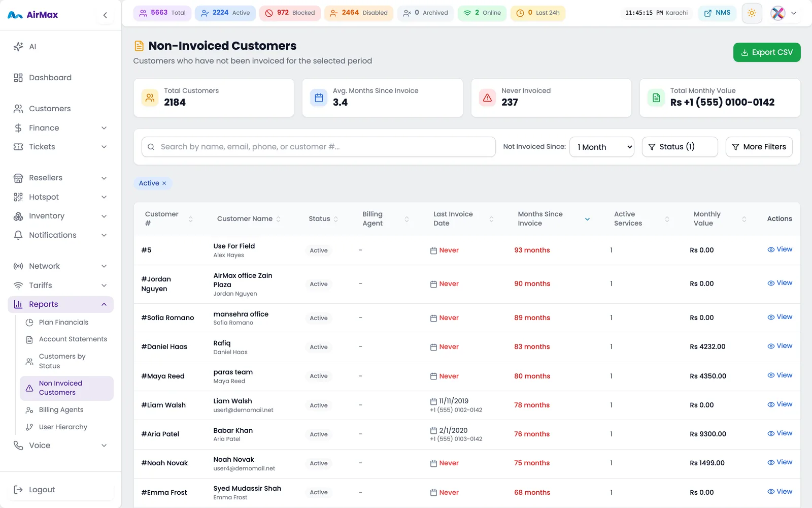Sort by Customer Name column
This screenshot has width=812, height=508.
pos(249,219)
